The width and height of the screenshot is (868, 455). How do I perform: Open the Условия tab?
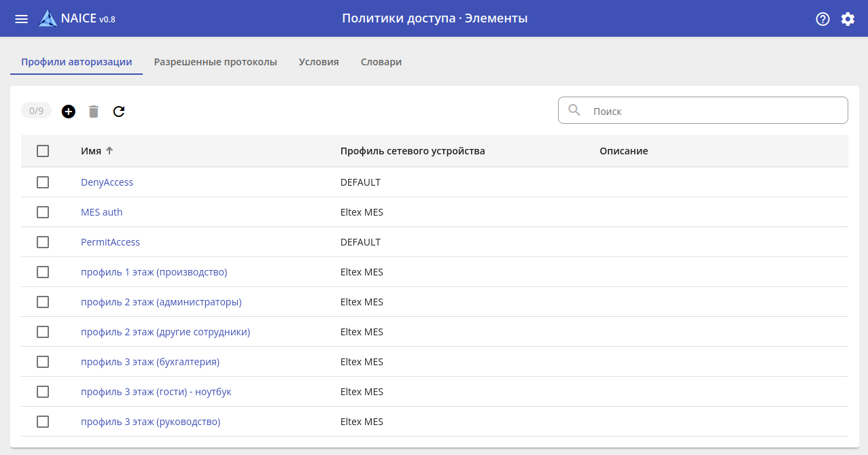[x=319, y=62]
